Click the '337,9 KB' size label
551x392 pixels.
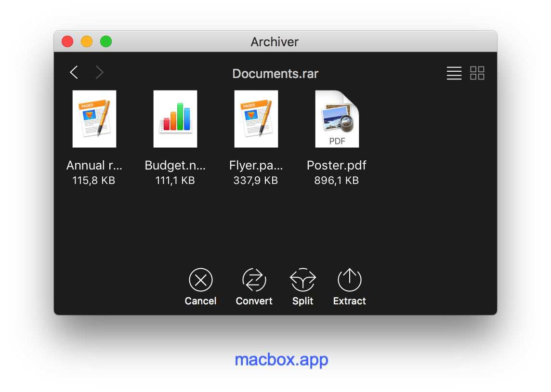(x=256, y=181)
